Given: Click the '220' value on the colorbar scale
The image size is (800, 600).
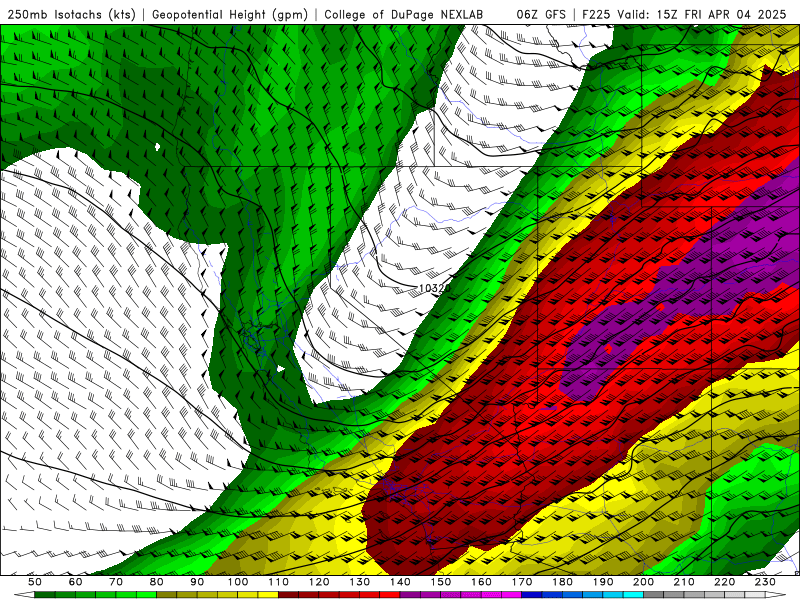Looking at the screenshot, I should click(x=724, y=582).
